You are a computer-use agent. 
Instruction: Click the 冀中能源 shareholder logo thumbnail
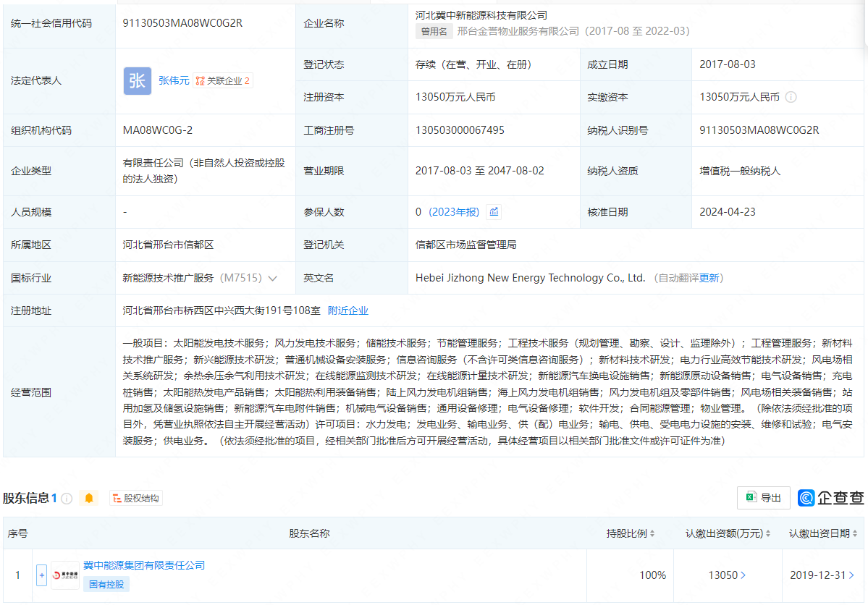coord(65,575)
